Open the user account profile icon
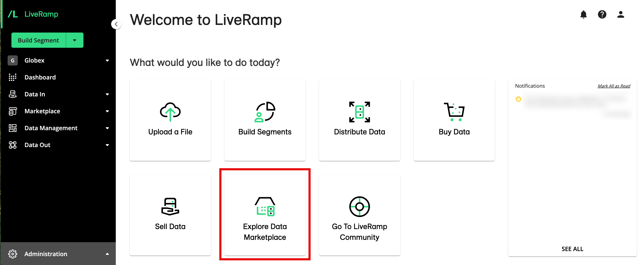Viewport: 644px width, 265px height. 621,15
